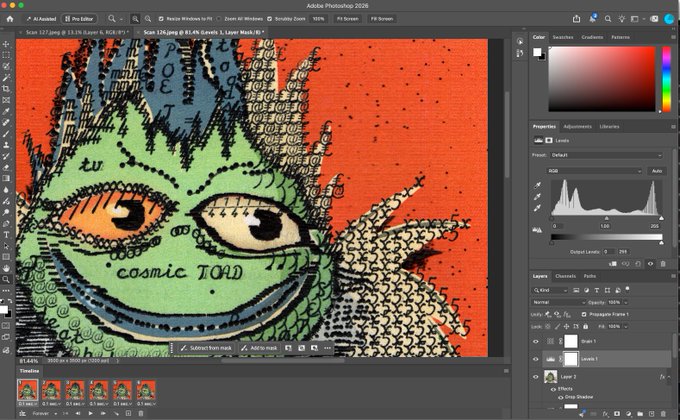Select the Zoom tool in left toolbar
Image resolution: width=680 pixels, height=420 pixels.
pos(6,279)
